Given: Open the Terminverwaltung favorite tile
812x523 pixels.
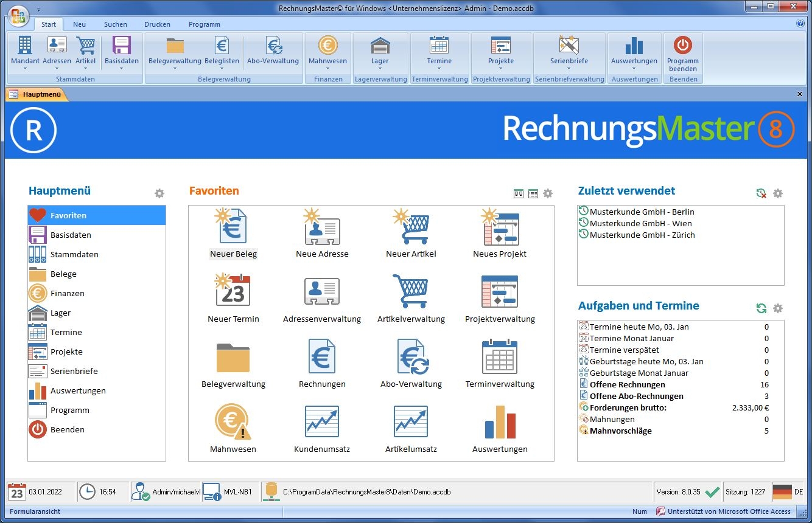Looking at the screenshot, I should point(500,364).
